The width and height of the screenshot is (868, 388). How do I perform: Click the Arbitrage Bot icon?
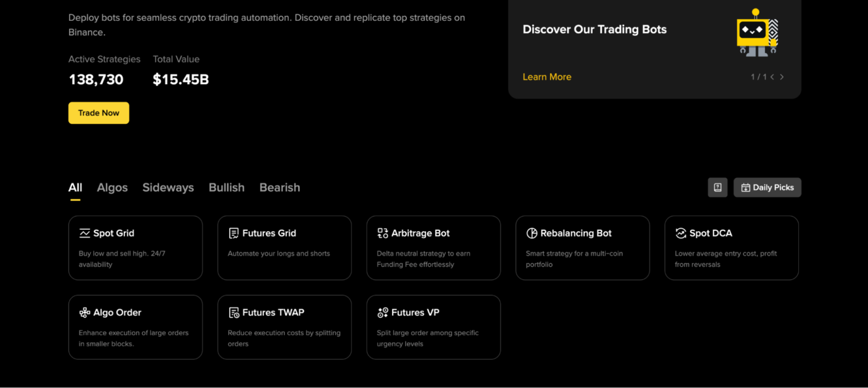coord(383,233)
